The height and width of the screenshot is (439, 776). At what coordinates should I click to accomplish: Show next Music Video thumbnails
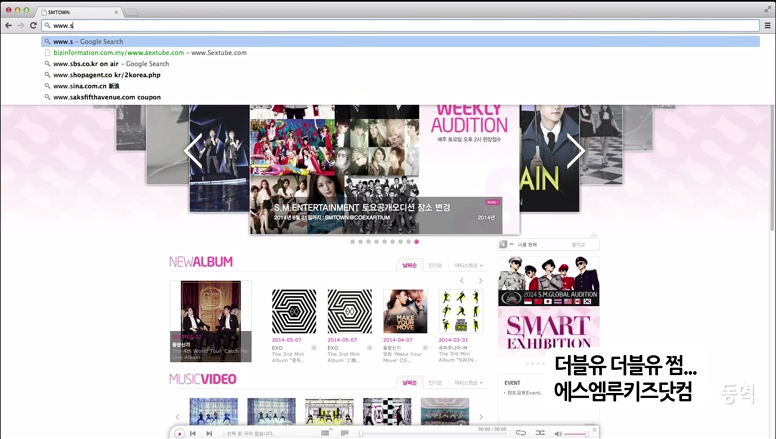tap(481, 417)
